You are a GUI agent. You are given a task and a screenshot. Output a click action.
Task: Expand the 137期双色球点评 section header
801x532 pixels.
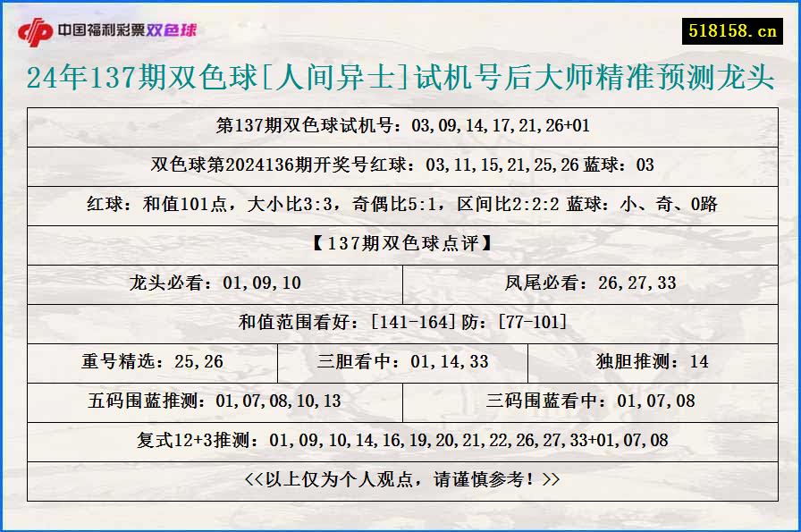pyautogui.click(x=400, y=244)
